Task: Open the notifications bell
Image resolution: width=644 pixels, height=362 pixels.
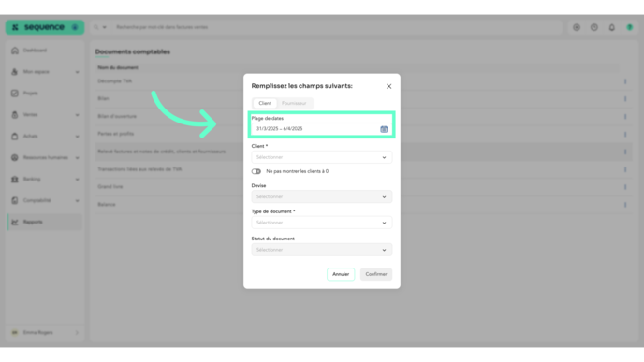Action: [x=612, y=27]
